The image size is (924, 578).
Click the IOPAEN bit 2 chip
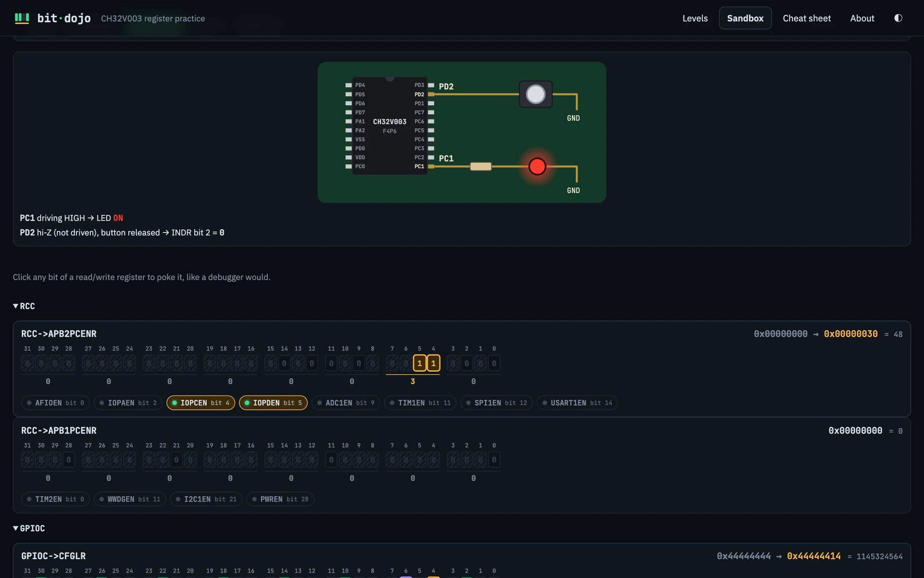pos(128,403)
